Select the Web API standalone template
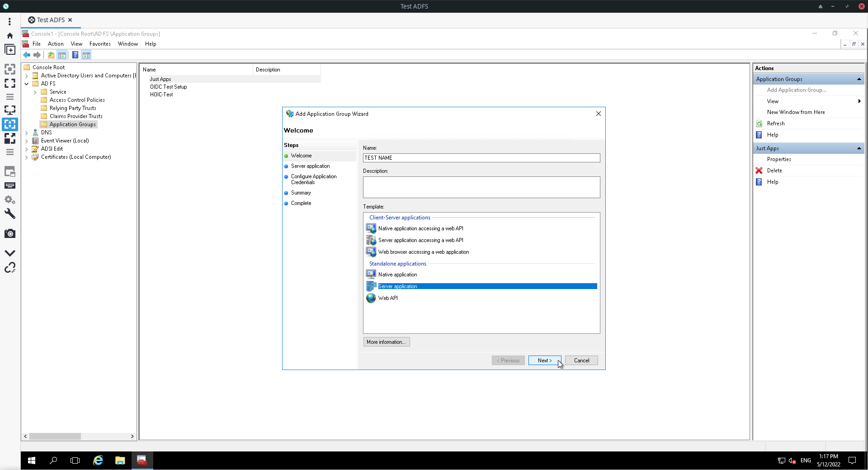Screen dimensions: 868x470 pos(388,298)
